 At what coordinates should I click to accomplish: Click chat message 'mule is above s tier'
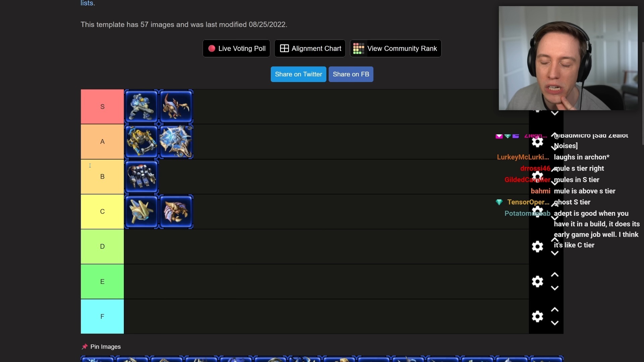585,191
